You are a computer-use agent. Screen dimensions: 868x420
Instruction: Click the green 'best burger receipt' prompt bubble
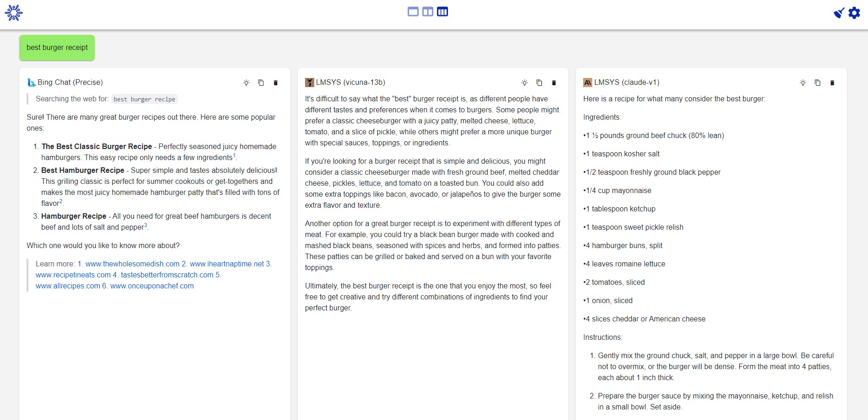point(57,48)
